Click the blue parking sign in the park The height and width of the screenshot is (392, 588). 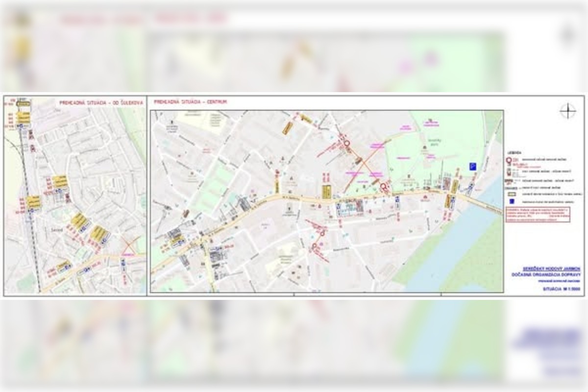tap(473, 167)
